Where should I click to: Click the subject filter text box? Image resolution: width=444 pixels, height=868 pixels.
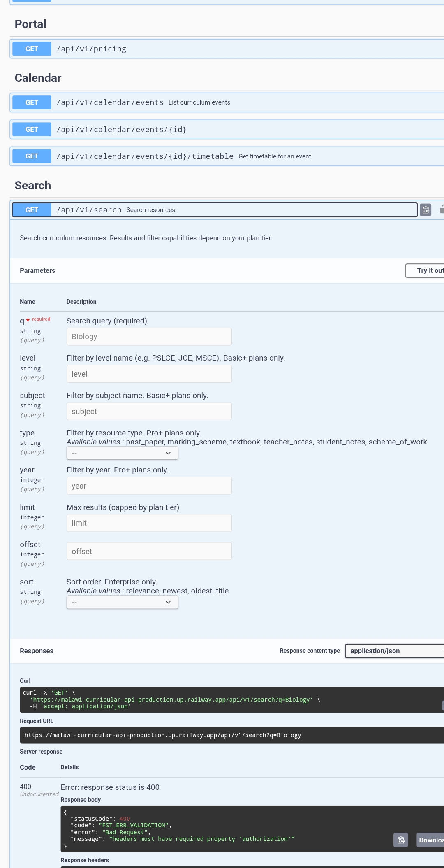tap(149, 412)
